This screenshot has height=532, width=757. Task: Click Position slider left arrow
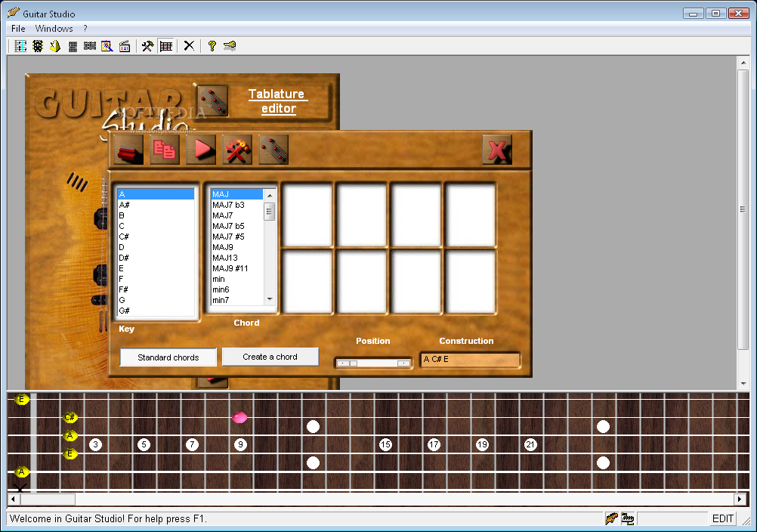point(343,363)
